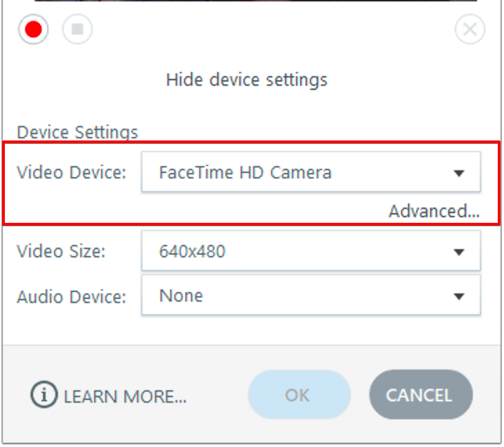This screenshot has width=504, height=447.
Task: Click the circled X icon near the top
Action: [469, 30]
